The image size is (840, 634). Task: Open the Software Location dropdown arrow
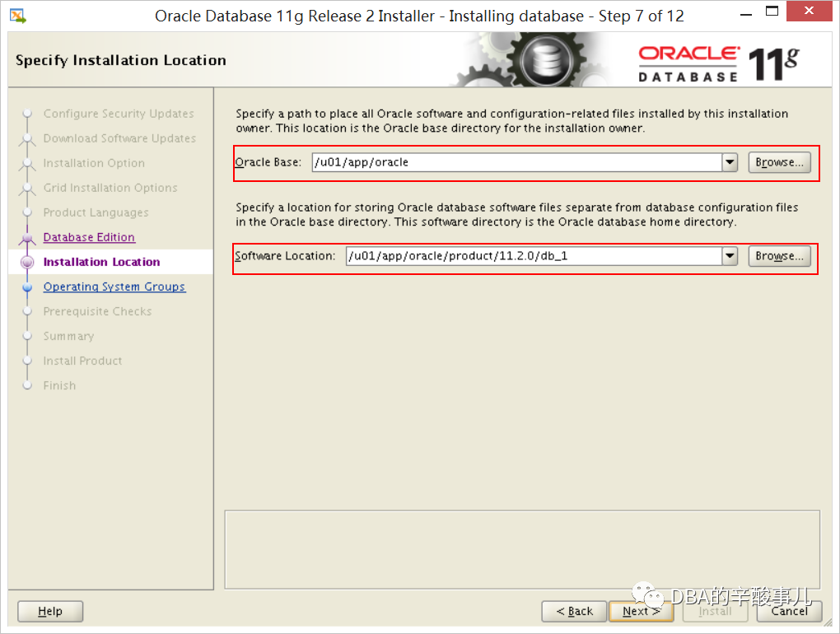730,256
